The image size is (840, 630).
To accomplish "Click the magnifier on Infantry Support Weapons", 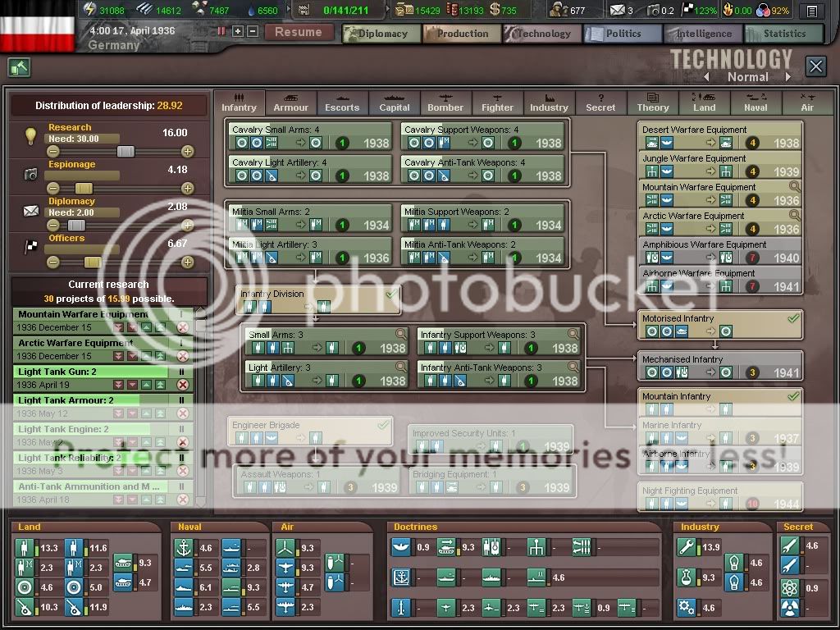I will pyautogui.click(x=573, y=334).
